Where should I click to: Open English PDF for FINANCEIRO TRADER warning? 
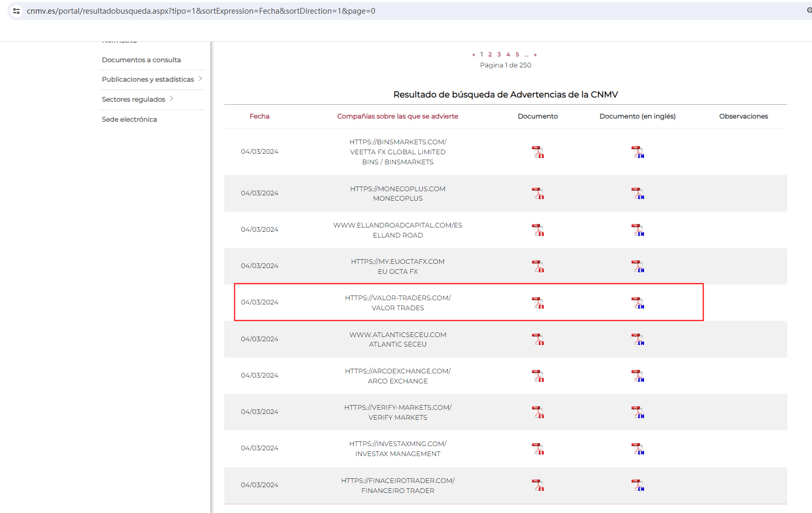point(638,485)
